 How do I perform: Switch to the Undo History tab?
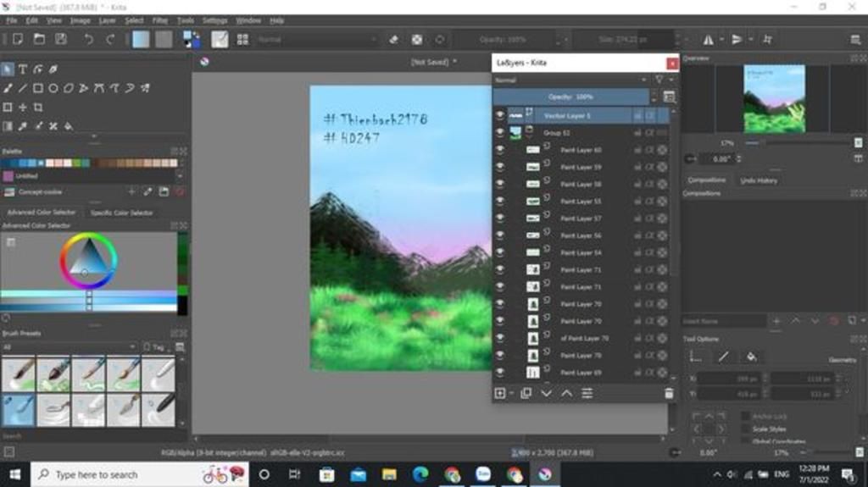pos(759,180)
